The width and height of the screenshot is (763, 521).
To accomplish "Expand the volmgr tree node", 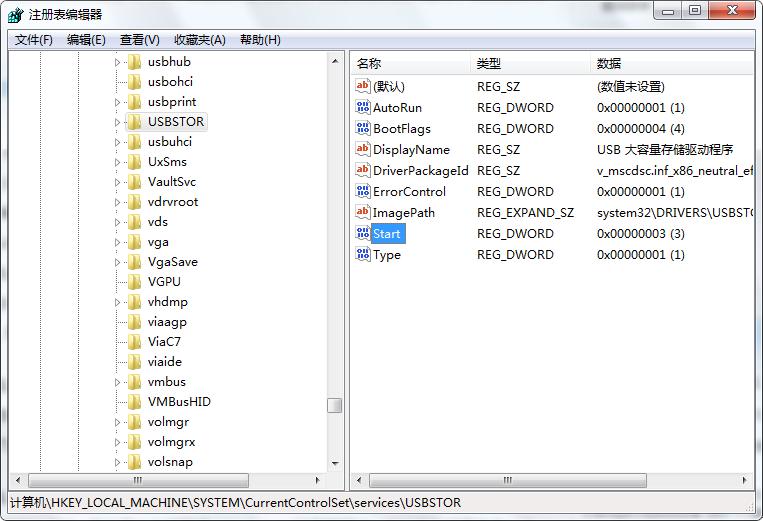I will pos(117,422).
